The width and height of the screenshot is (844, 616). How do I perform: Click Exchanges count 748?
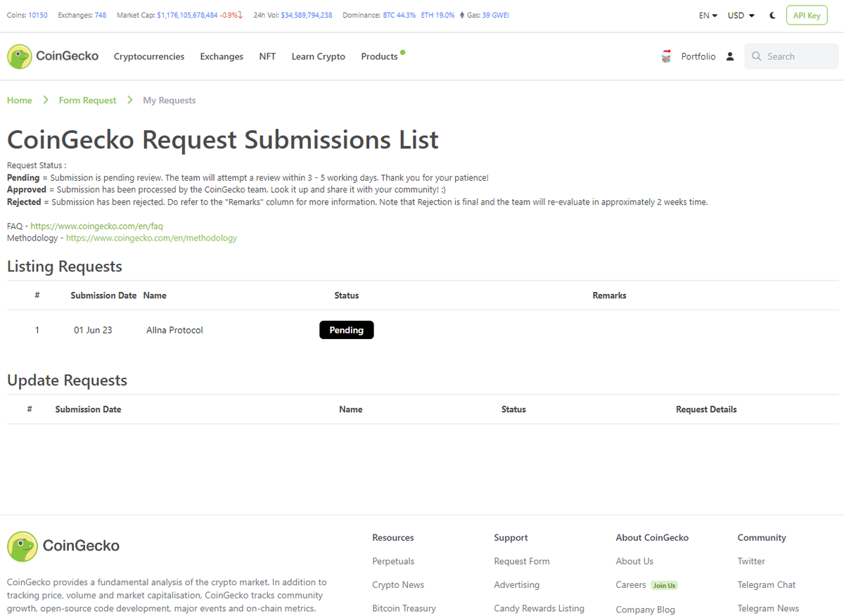click(x=100, y=15)
